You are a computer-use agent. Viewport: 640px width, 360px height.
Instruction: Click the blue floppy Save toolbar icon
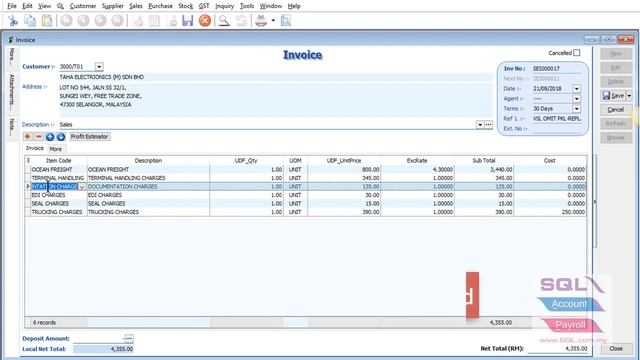(x=187, y=20)
